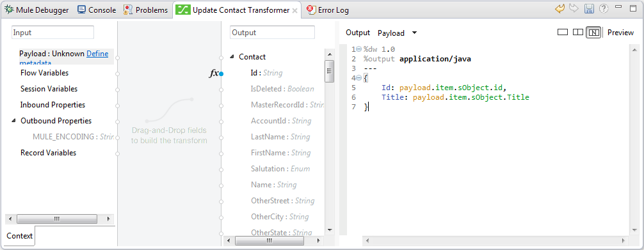
Task: Select Record Variables in the input tree
Action: click(x=48, y=153)
